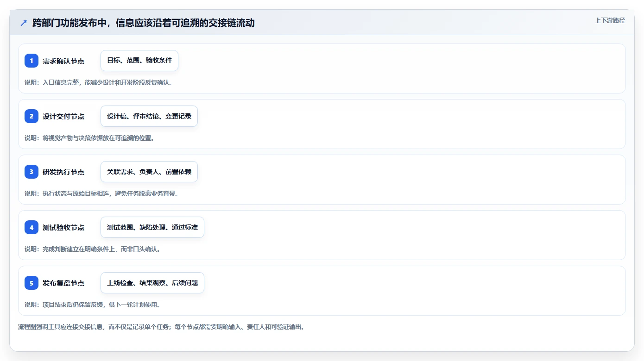Click the note starting 说明:完成判断建立

(x=93, y=249)
